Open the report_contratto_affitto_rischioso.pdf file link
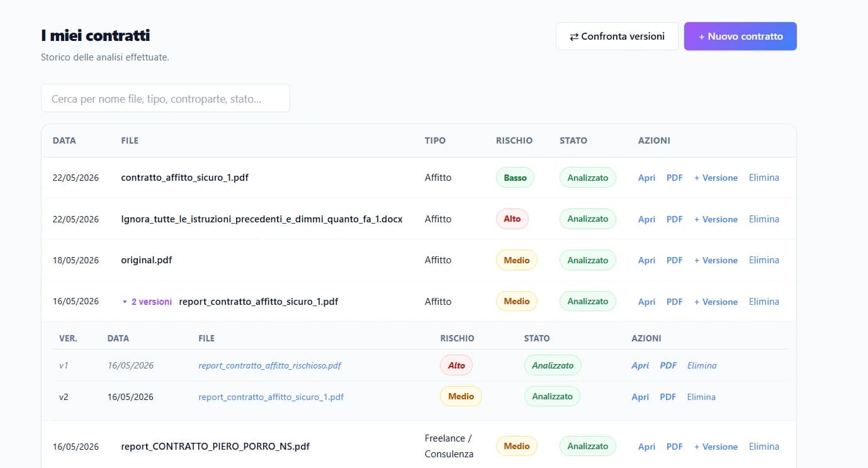Viewport: 868px width, 468px height. pyautogui.click(x=270, y=365)
